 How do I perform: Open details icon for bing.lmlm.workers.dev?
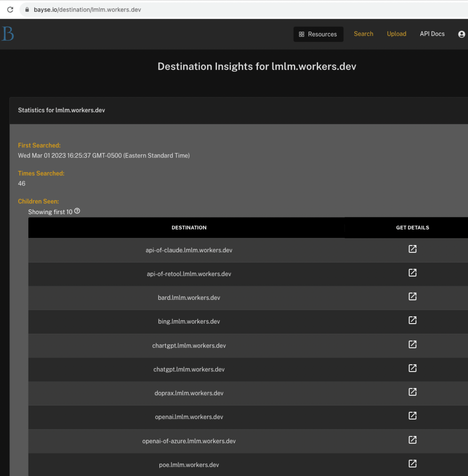point(412,320)
